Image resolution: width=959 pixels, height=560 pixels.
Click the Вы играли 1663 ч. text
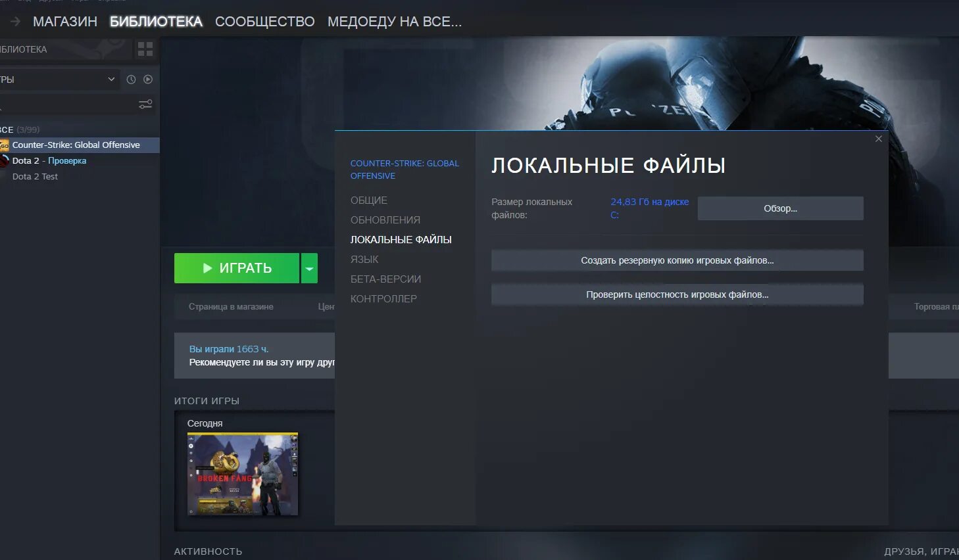229,349
